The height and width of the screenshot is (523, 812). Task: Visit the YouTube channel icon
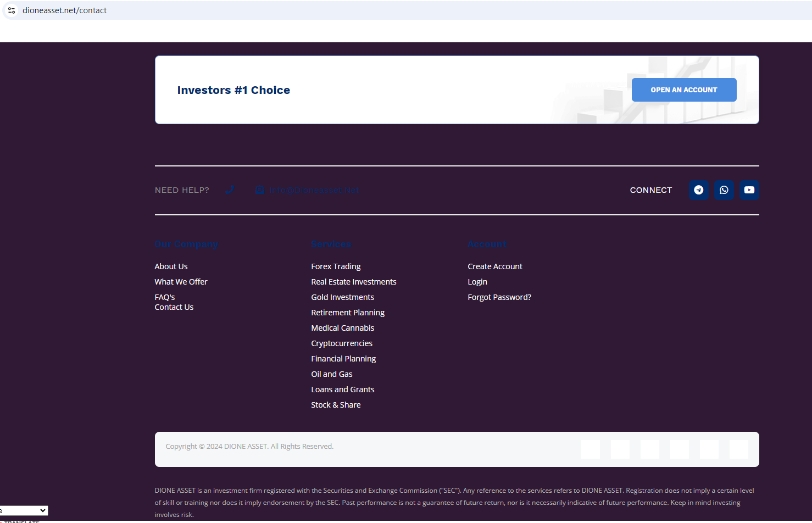pyautogui.click(x=749, y=190)
